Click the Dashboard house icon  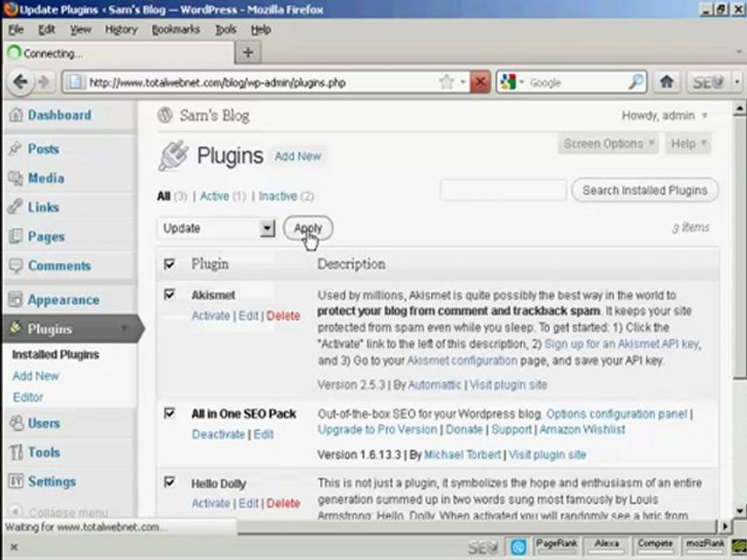click(x=16, y=115)
